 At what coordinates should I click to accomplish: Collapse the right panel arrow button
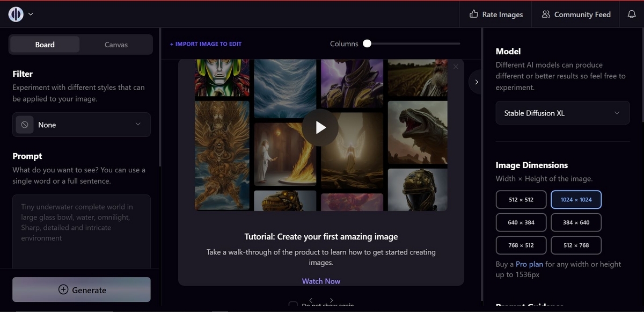(477, 82)
